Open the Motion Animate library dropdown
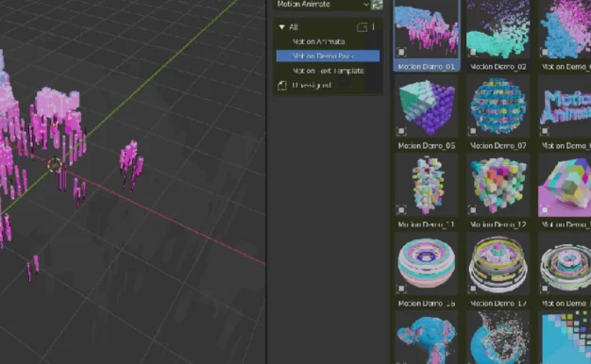 pos(322,5)
